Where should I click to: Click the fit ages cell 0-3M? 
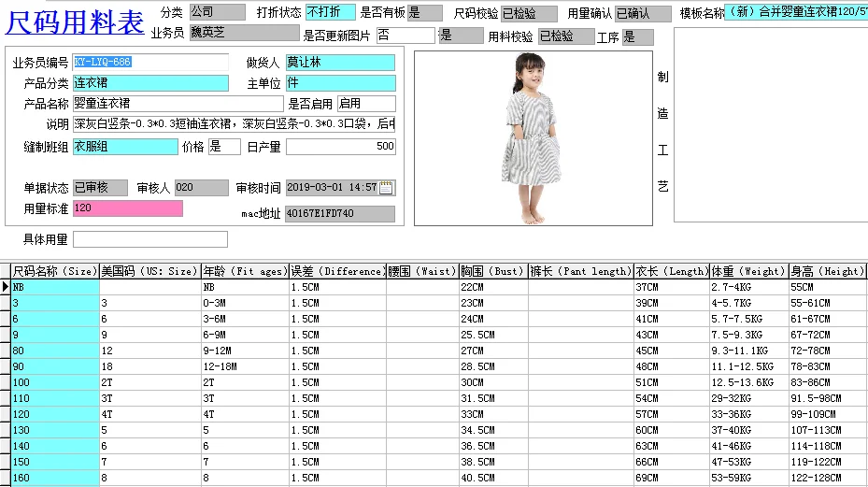tap(245, 303)
